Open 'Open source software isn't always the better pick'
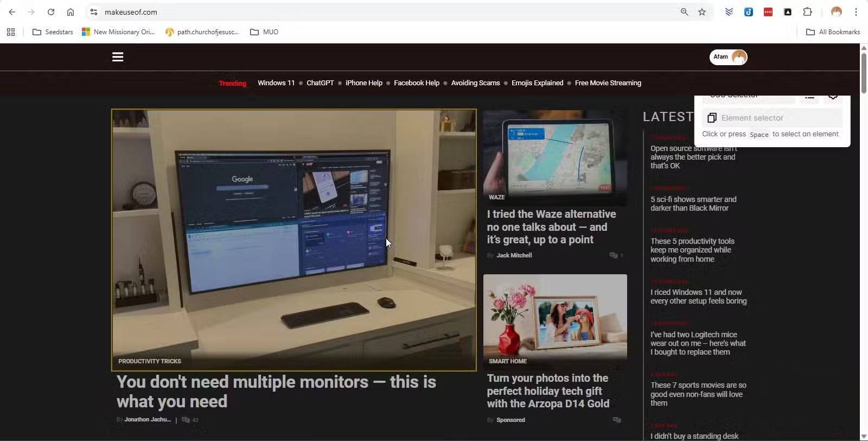868x441 pixels. [x=694, y=157]
